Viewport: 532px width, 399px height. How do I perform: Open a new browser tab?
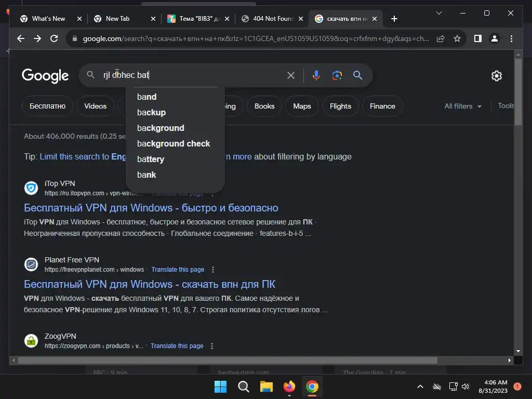pyautogui.click(x=394, y=19)
